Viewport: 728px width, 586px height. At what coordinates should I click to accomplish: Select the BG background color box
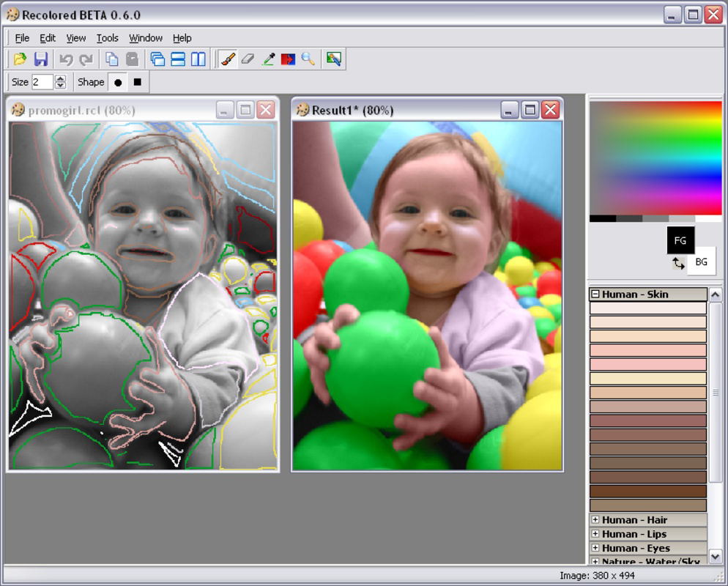[x=701, y=262]
